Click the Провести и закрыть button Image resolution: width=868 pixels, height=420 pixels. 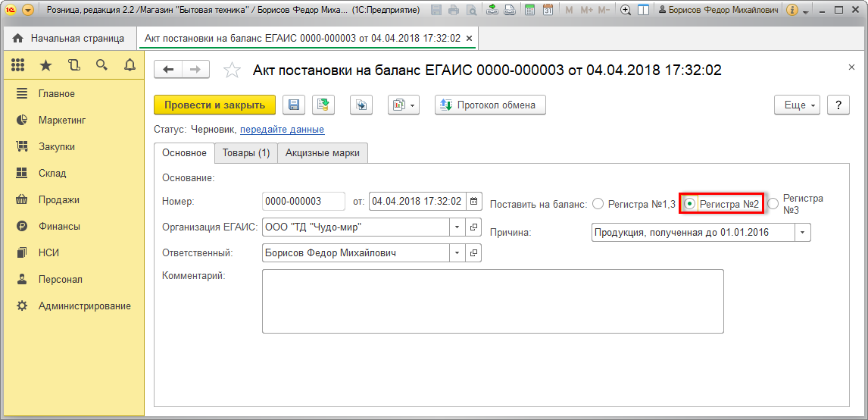click(x=214, y=105)
